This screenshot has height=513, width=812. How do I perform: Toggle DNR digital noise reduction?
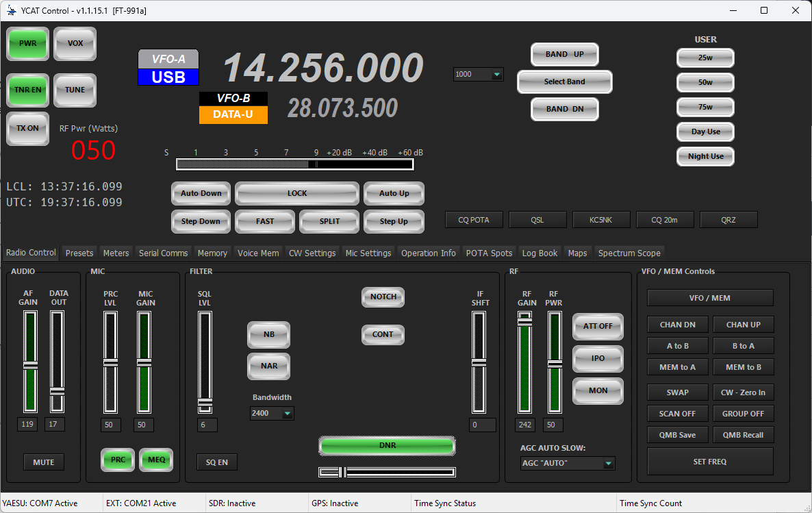coord(387,446)
